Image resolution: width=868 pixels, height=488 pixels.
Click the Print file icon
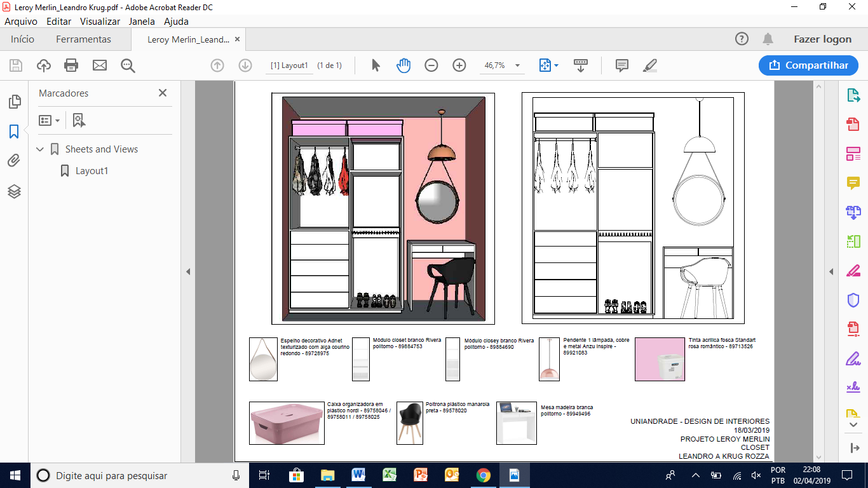pyautogui.click(x=71, y=65)
